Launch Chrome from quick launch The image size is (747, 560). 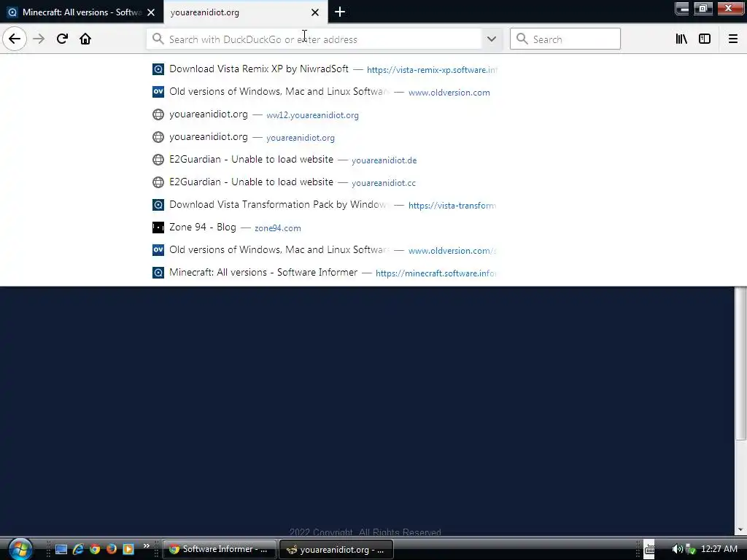[x=95, y=549]
